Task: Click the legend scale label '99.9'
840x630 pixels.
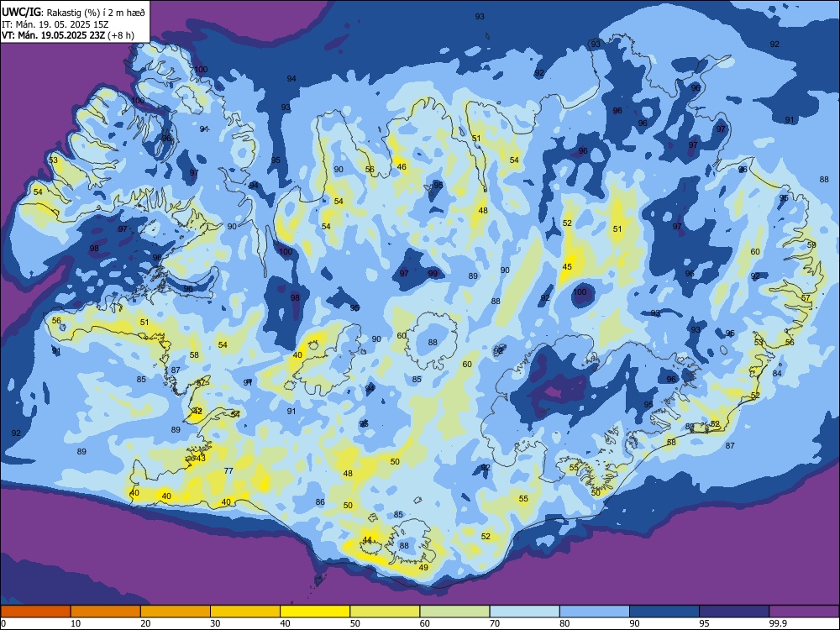Action: (x=778, y=623)
